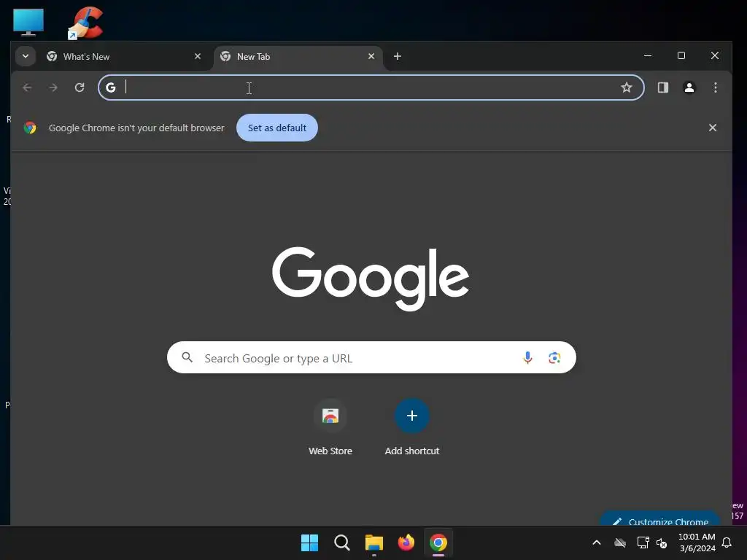
Task: Close the New Tab tab
Action: 371,56
